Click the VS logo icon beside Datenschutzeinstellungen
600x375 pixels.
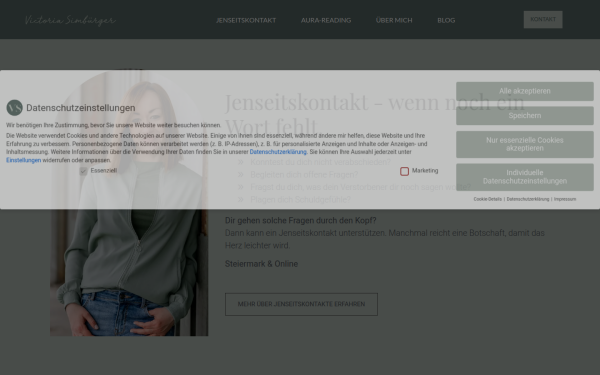click(x=15, y=108)
